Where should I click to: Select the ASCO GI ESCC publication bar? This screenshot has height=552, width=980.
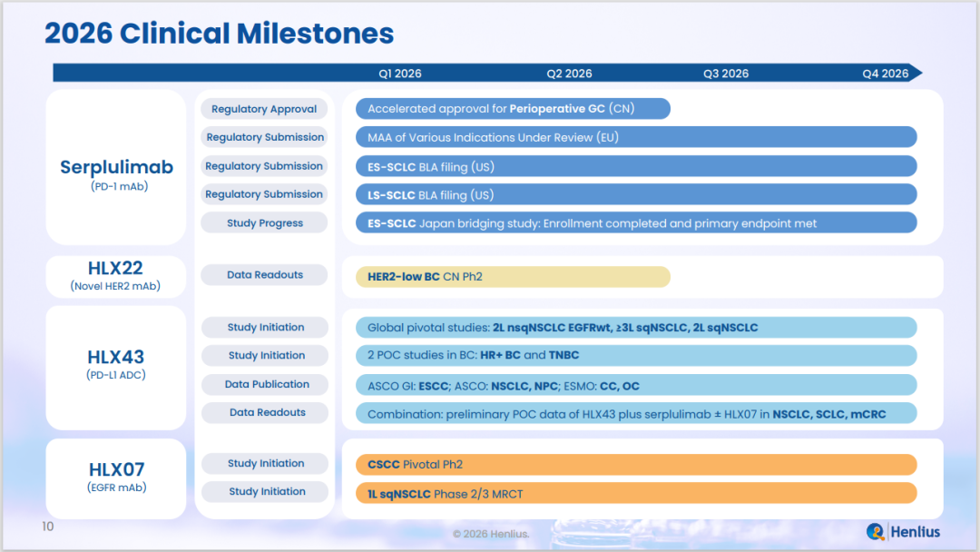pyautogui.click(x=636, y=385)
